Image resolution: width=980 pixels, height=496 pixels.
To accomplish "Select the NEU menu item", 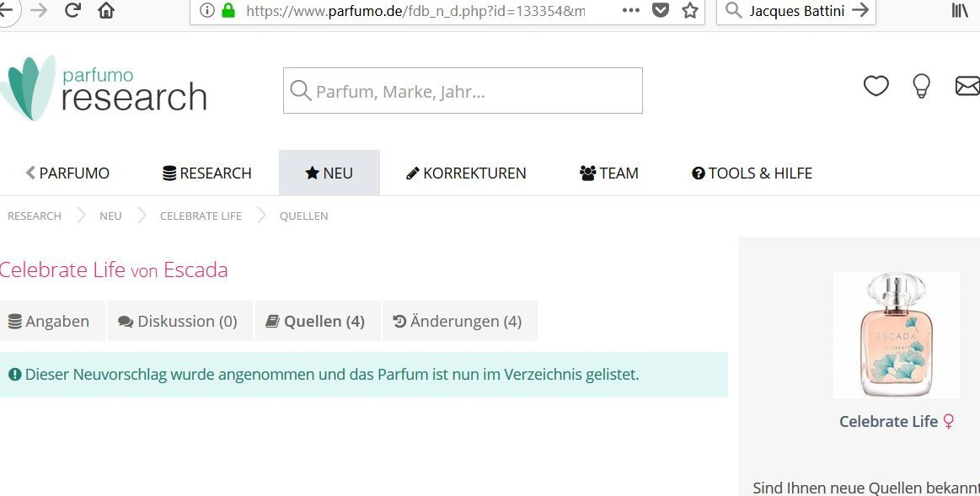I will pos(329,173).
